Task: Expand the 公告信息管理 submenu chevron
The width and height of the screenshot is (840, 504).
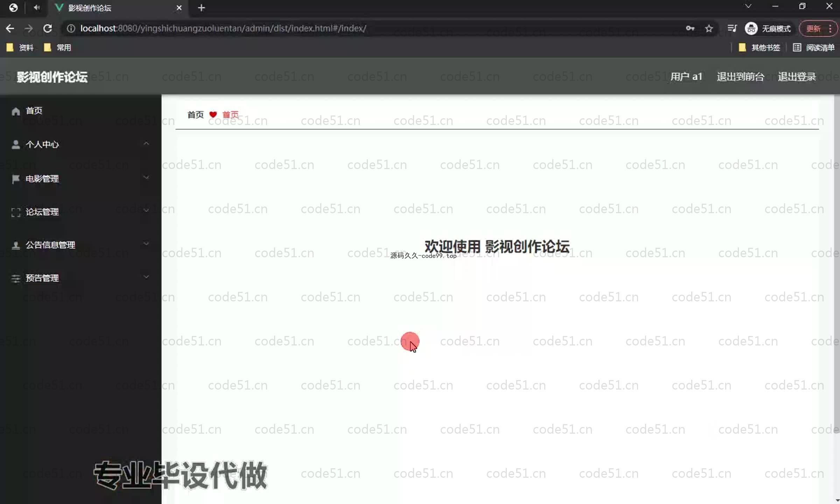Action: (x=146, y=244)
